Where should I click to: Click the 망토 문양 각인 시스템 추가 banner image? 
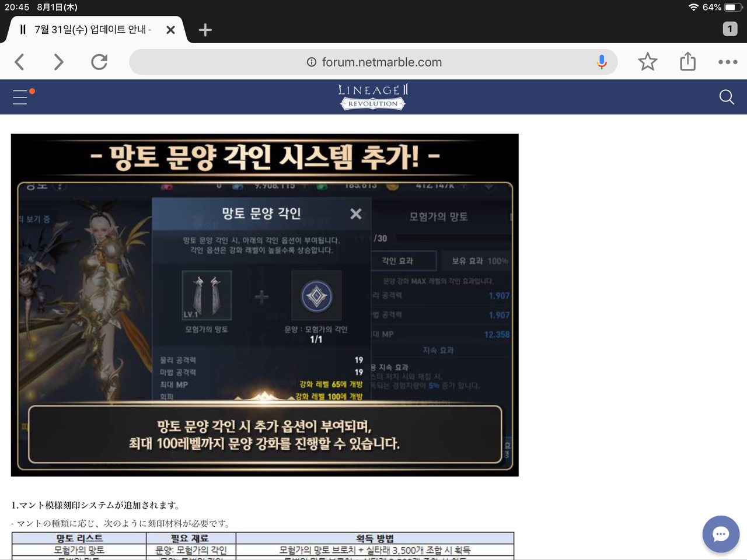pyautogui.click(x=265, y=305)
